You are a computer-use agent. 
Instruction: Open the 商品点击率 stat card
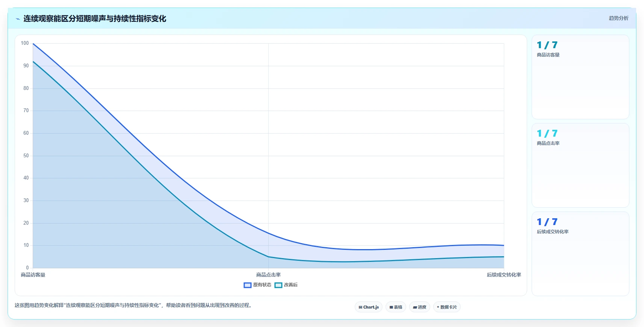coord(580,166)
